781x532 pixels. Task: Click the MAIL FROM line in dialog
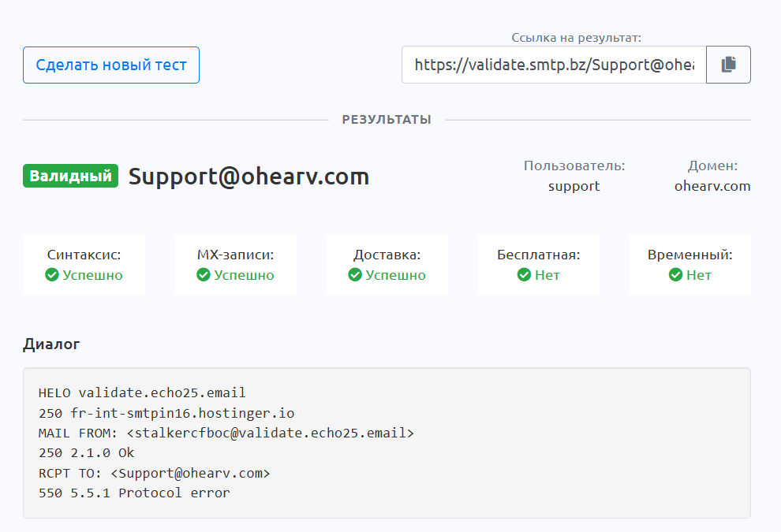[226, 433]
